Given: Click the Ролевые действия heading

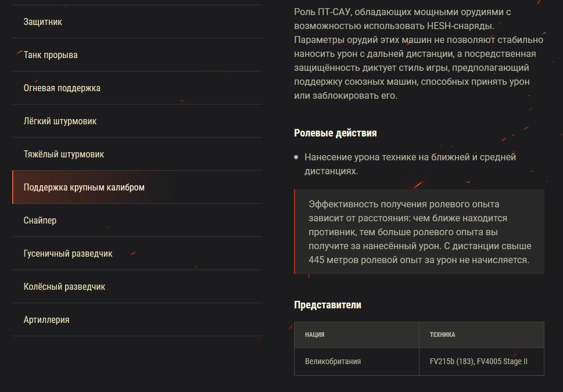Looking at the screenshot, I should (x=335, y=133).
